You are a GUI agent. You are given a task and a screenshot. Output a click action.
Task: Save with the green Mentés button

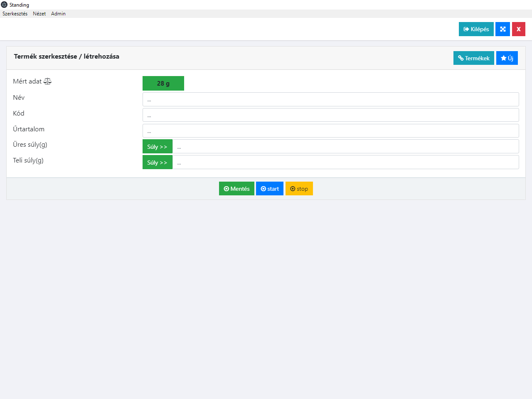tap(236, 189)
